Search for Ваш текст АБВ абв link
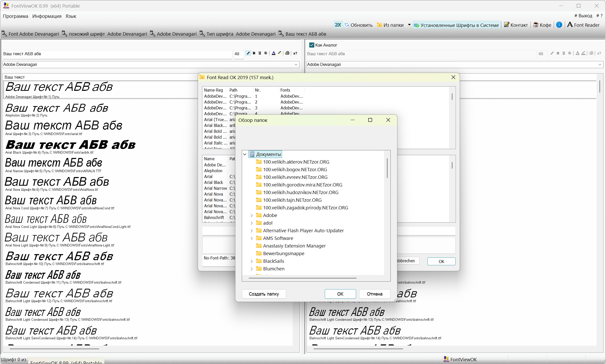 click(302, 34)
